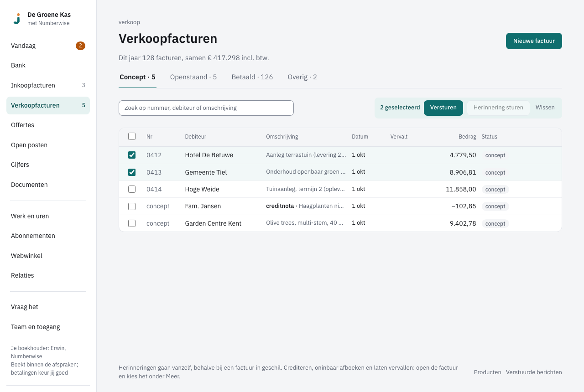584x392 pixels.
Task: Create a new invoice with Nieuwe factuur
Action: 534,41
